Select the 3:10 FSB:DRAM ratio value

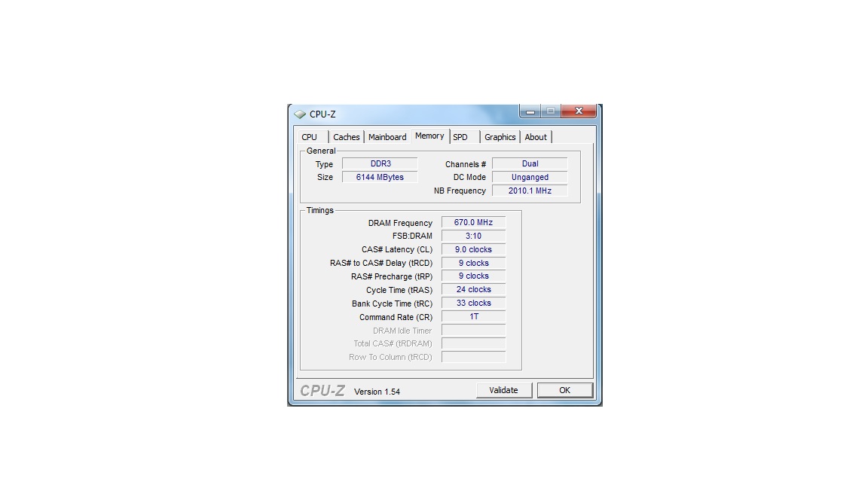(x=474, y=236)
